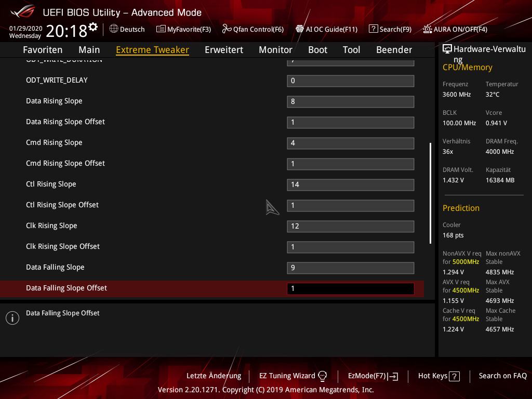Edit Data Rising Slope Offset field
The width and height of the screenshot is (532, 399).
(x=351, y=122)
